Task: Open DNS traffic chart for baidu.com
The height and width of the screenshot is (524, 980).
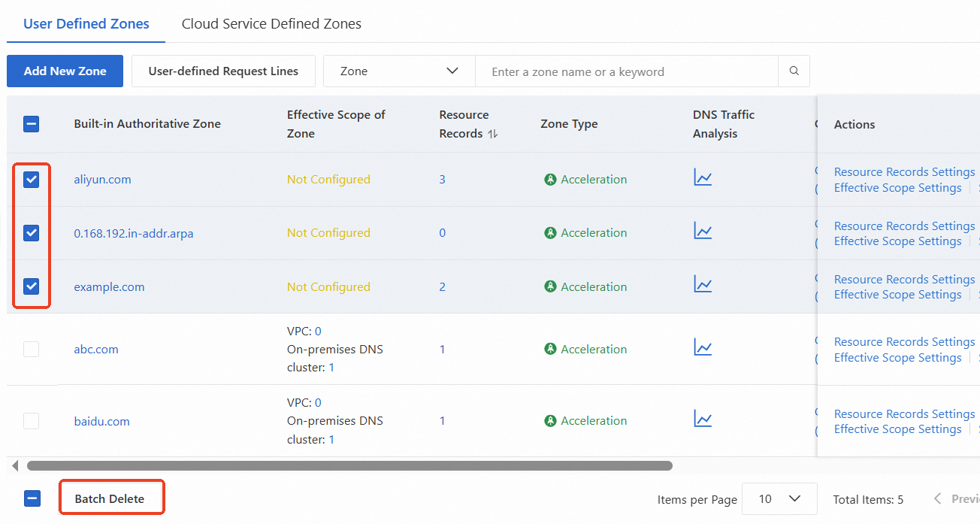Action: (703, 420)
